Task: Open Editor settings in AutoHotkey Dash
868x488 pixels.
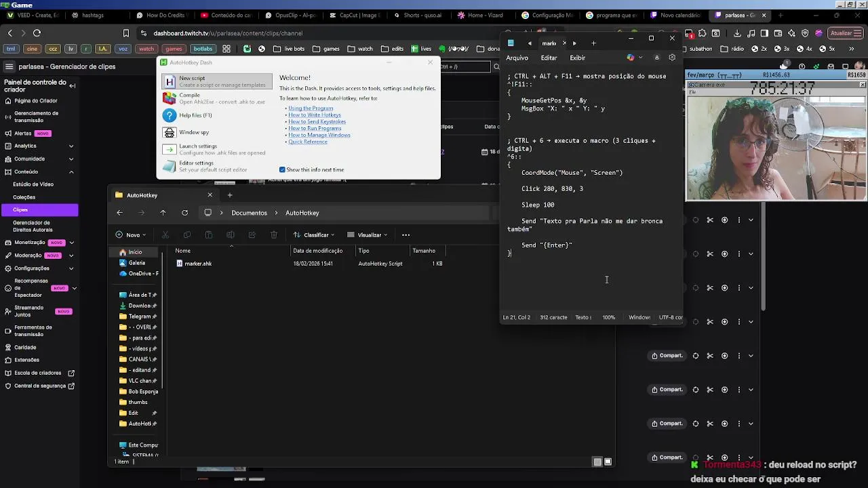Action: point(216,166)
